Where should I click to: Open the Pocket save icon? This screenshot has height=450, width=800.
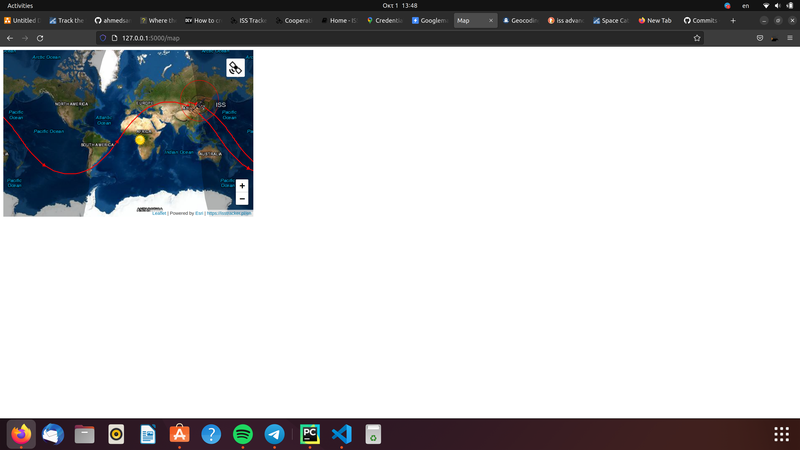tap(760, 38)
